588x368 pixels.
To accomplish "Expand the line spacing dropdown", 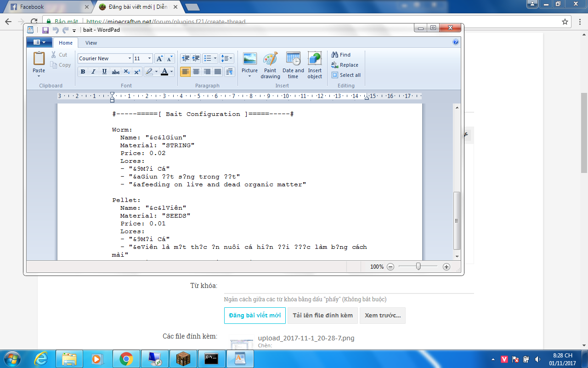I will coord(227,58).
